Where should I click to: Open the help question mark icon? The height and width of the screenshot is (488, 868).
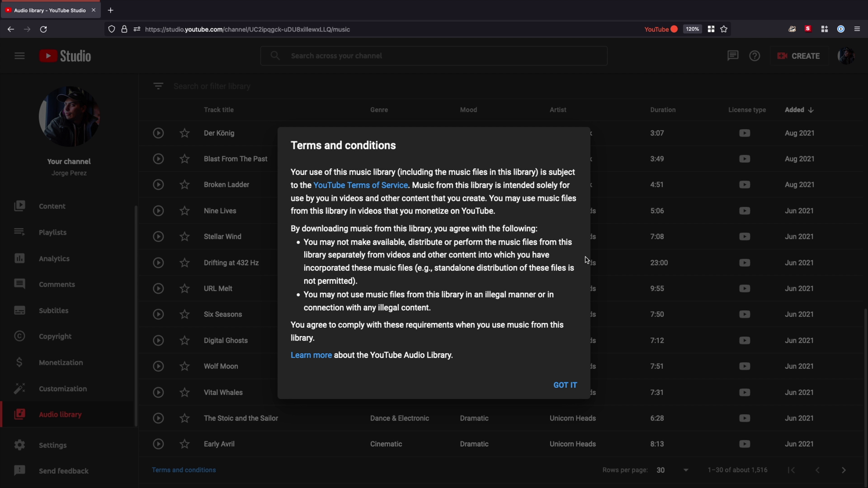point(755,56)
